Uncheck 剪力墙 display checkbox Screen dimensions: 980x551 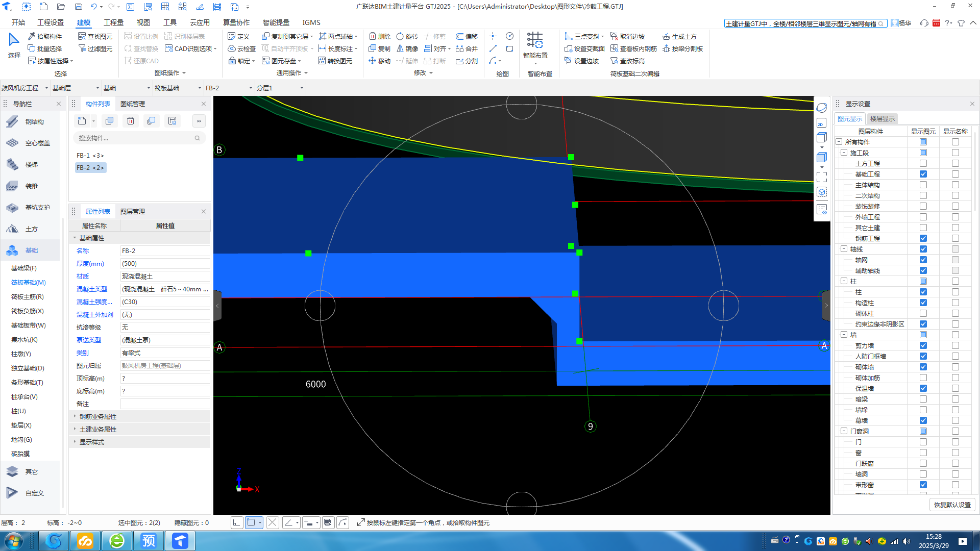pos(923,345)
